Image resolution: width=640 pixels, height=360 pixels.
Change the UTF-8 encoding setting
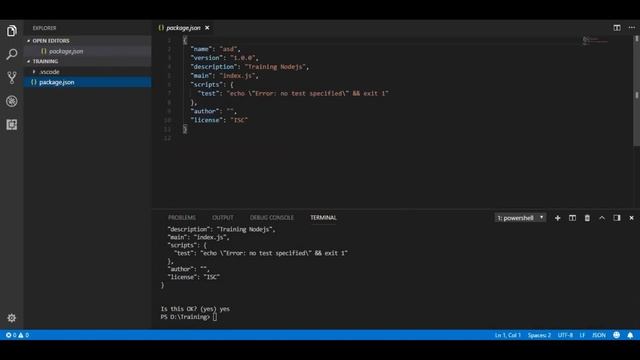coord(565,335)
